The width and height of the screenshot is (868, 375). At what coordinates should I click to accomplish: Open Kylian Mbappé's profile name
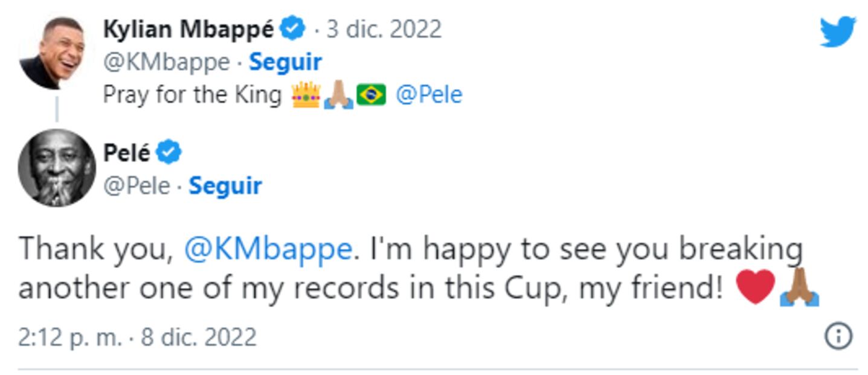(188, 28)
